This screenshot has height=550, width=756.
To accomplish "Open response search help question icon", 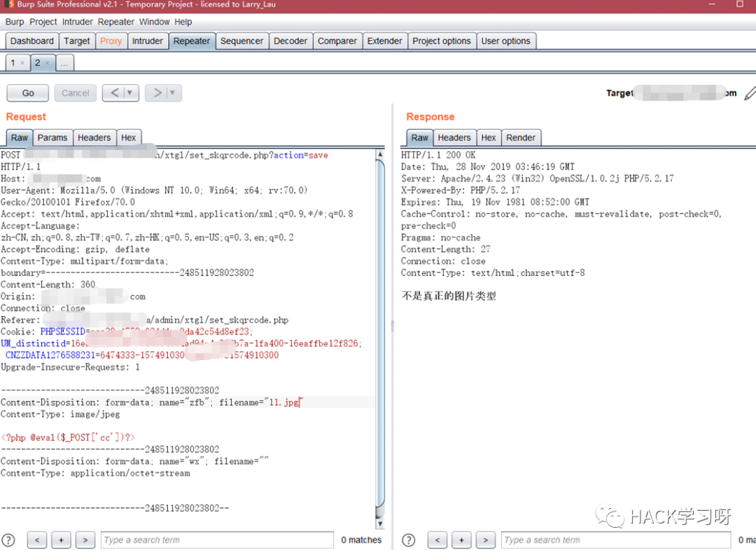I will click(408, 540).
